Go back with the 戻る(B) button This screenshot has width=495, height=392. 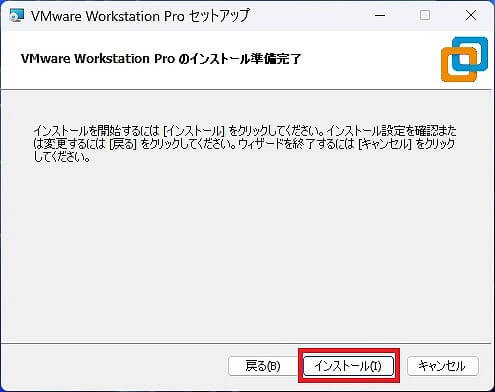[x=263, y=366]
